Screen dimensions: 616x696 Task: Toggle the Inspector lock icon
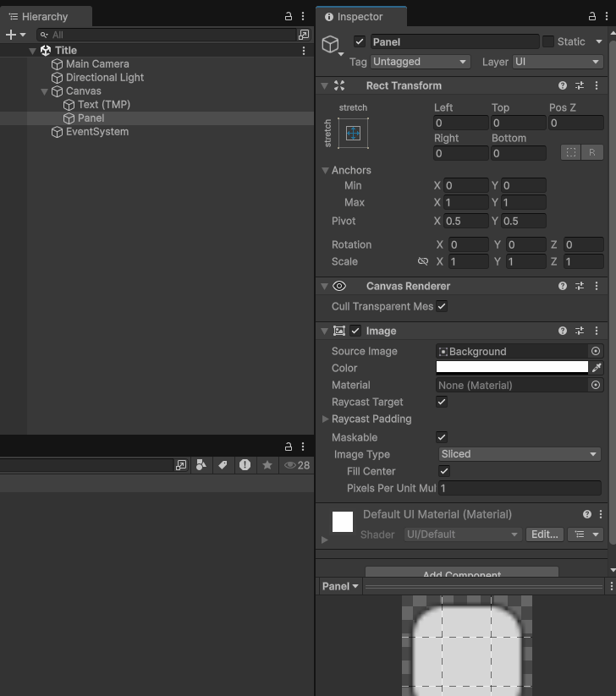(591, 17)
